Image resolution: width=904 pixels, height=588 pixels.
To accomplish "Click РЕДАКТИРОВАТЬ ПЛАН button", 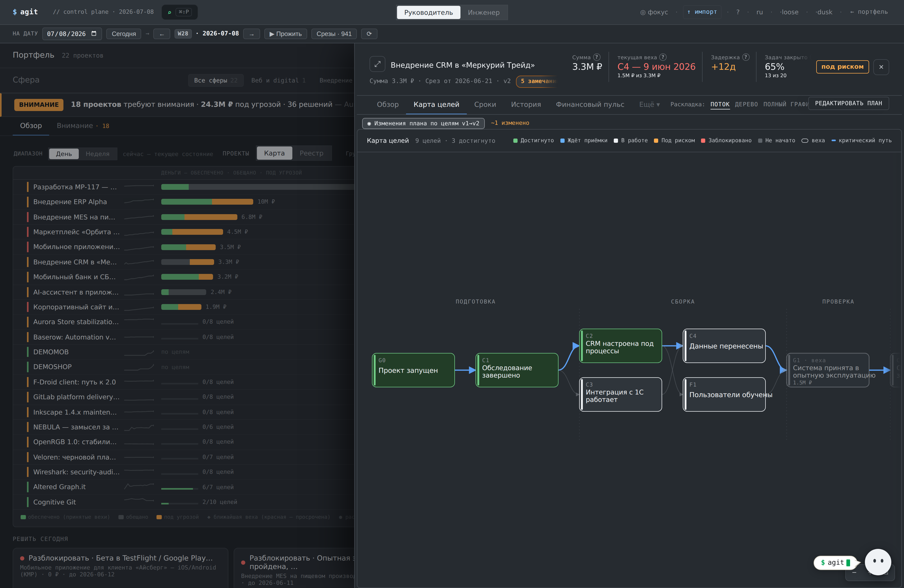I will 848,103.
